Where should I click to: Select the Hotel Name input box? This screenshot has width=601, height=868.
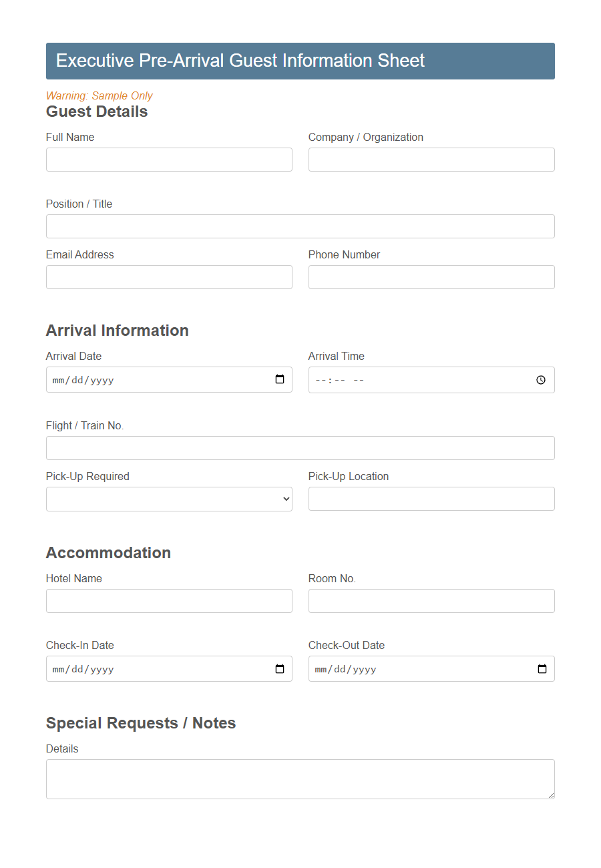coord(169,600)
